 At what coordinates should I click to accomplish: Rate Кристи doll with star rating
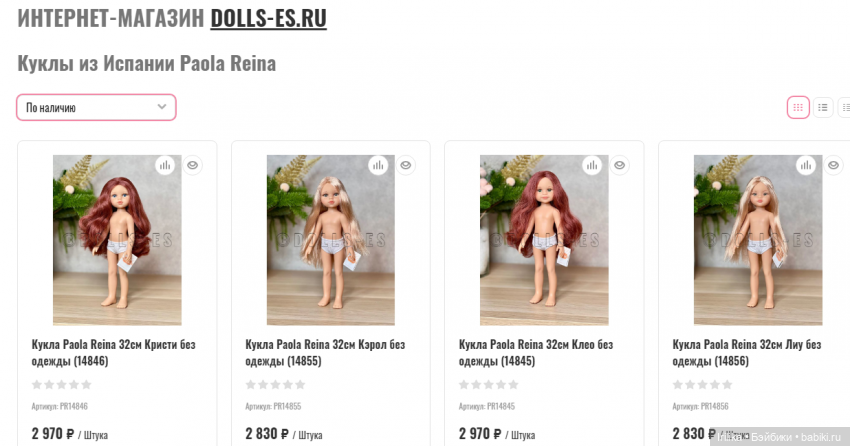click(x=62, y=385)
